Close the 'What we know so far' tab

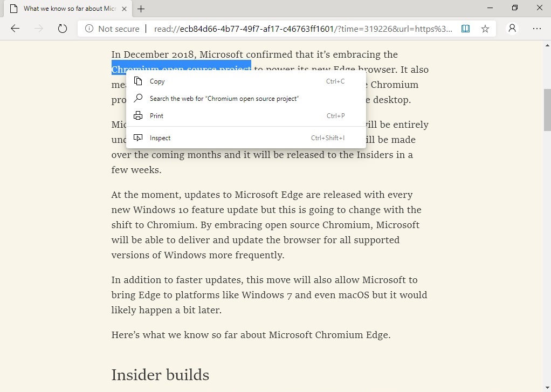pos(124,9)
